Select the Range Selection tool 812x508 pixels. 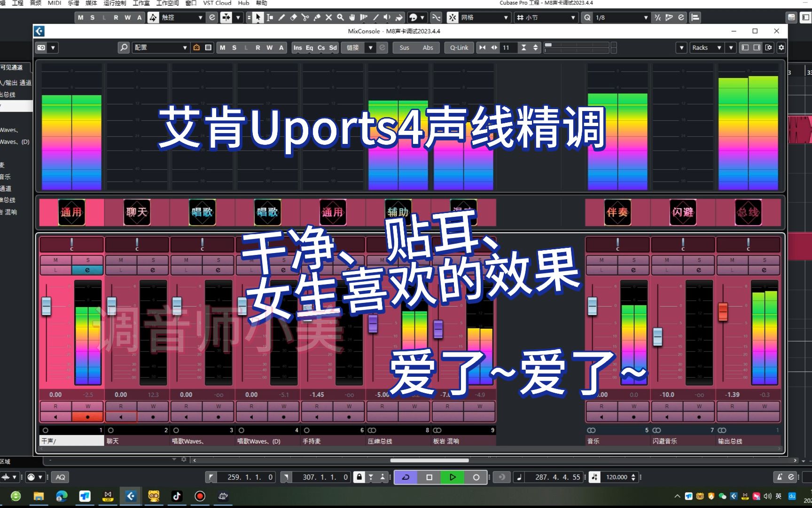pos(269,17)
